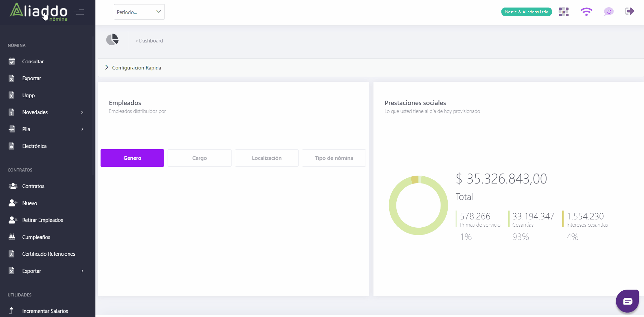Open Cumpleaños menu item

click(x=36, y=237)
